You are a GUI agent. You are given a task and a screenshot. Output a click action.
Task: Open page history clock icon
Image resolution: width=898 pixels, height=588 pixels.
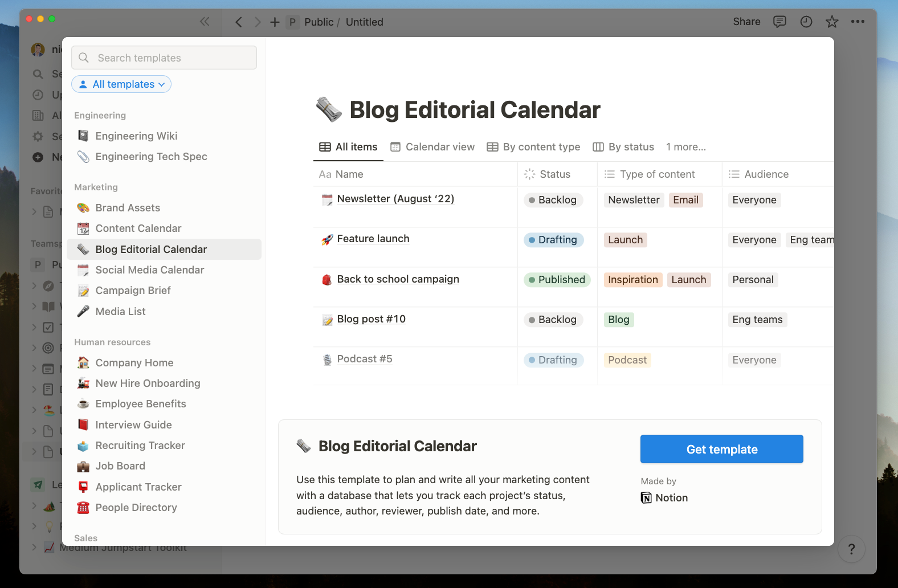pyautogui.click(x=806, y=22)
